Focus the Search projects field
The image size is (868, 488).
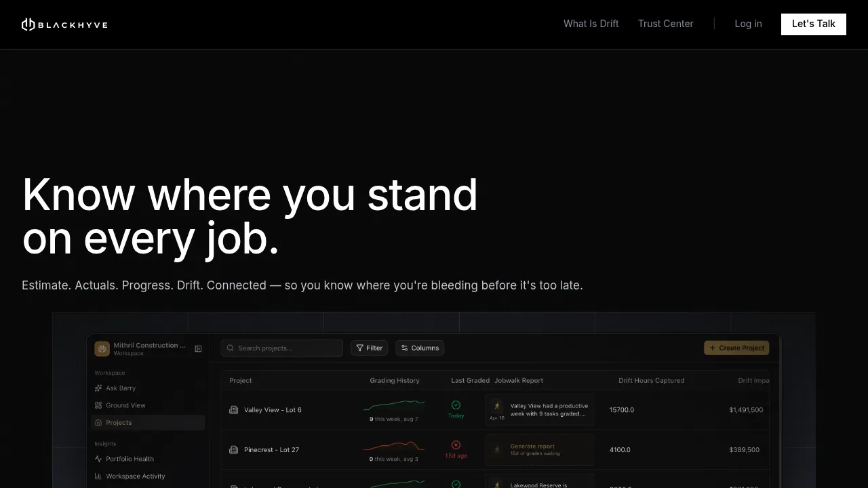point(281,348)
